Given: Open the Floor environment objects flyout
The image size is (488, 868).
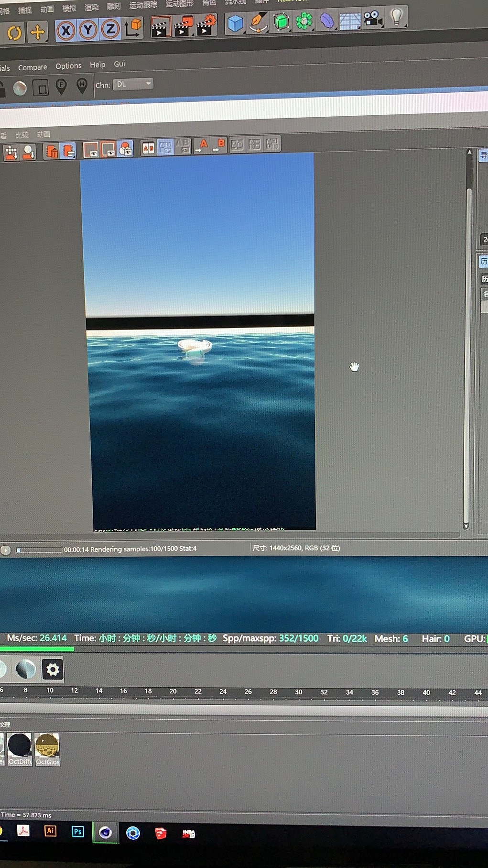Looking at the screenshot, I should [350, 21].
